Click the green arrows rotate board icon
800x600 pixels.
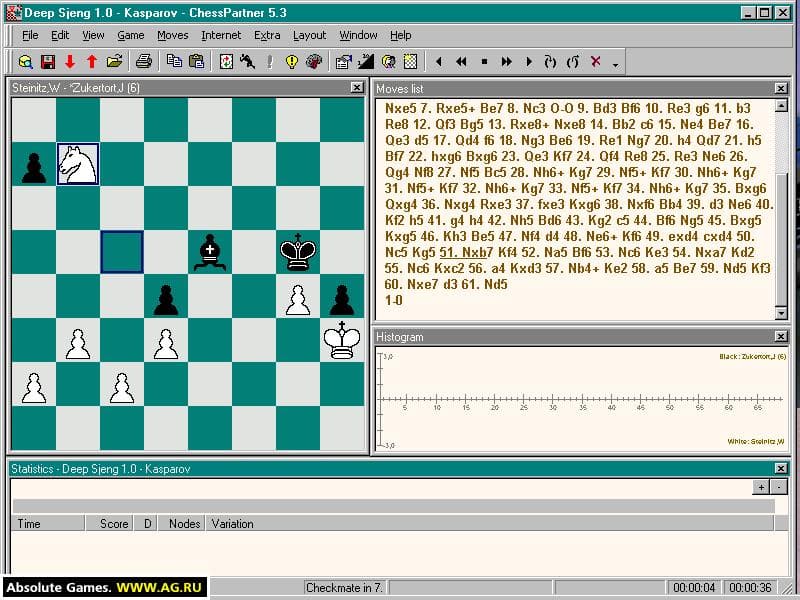(226, 62)
